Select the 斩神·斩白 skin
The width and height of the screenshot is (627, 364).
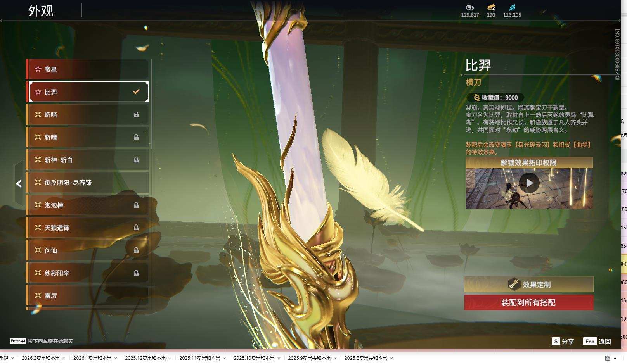click(87, 160)
